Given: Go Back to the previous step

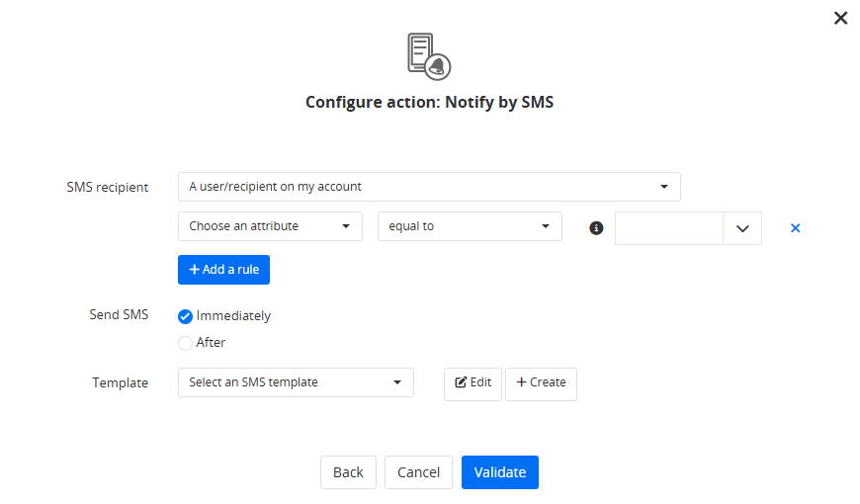Looking at the screenshot, I should tap(348, 472).
